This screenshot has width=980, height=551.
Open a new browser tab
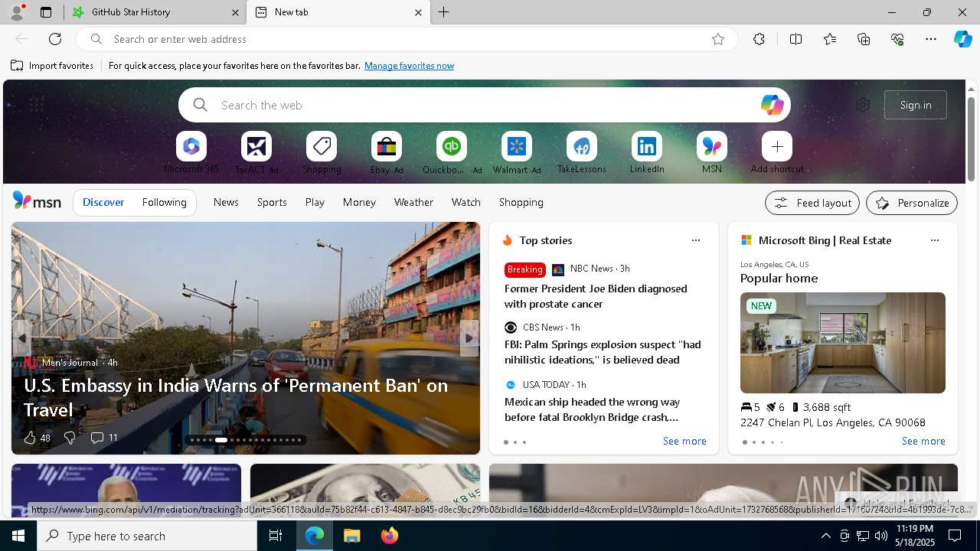pos(443,12)
